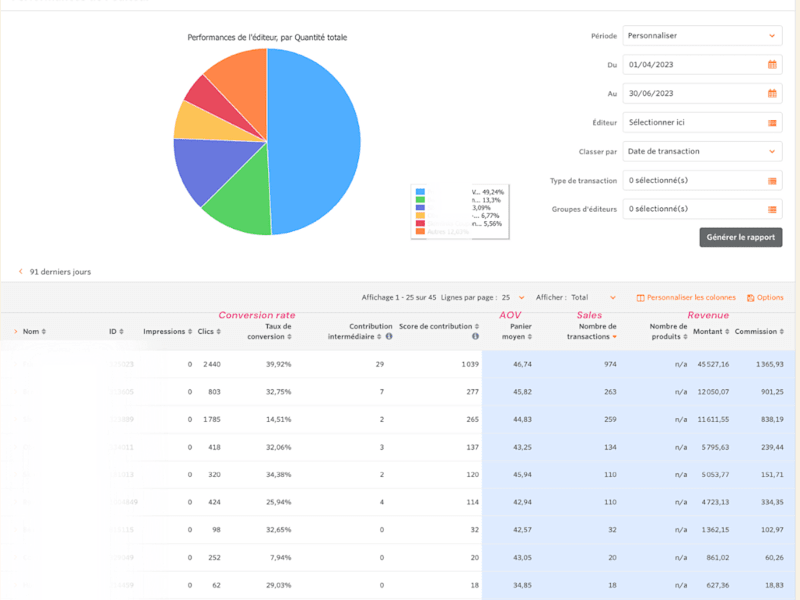Click the list icon in Éditeur field

pos(772,122)
